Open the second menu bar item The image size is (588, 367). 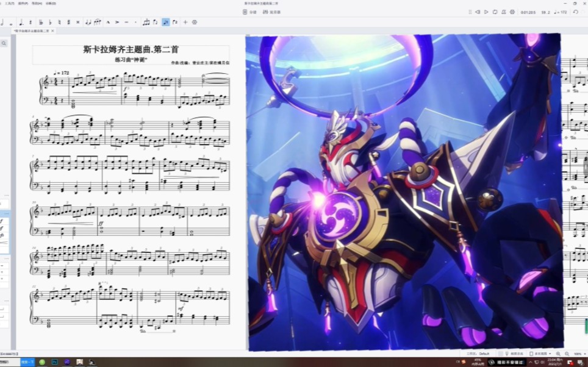[x=23, y=4]
